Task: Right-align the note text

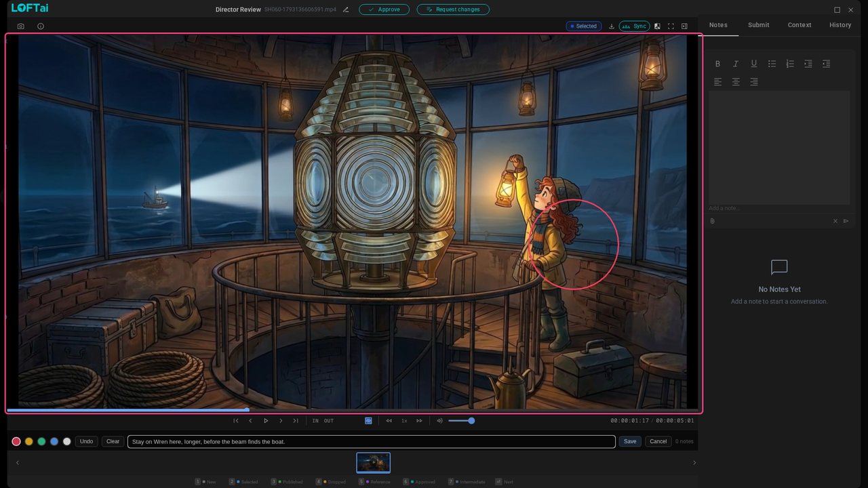Action: click(x=753, y=82)
